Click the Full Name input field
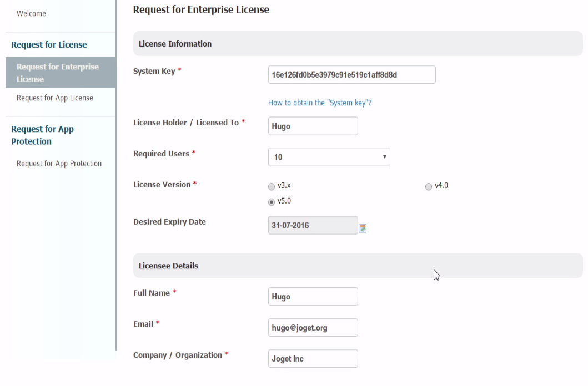The image size is (588, 386). click(x=313, y=297)
